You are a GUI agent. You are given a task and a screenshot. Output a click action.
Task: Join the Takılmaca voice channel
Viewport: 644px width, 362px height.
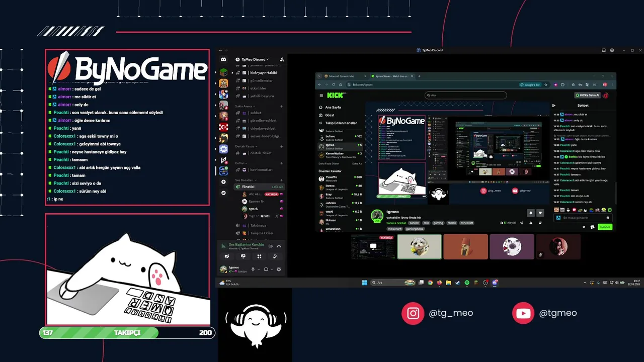[260, 226]
